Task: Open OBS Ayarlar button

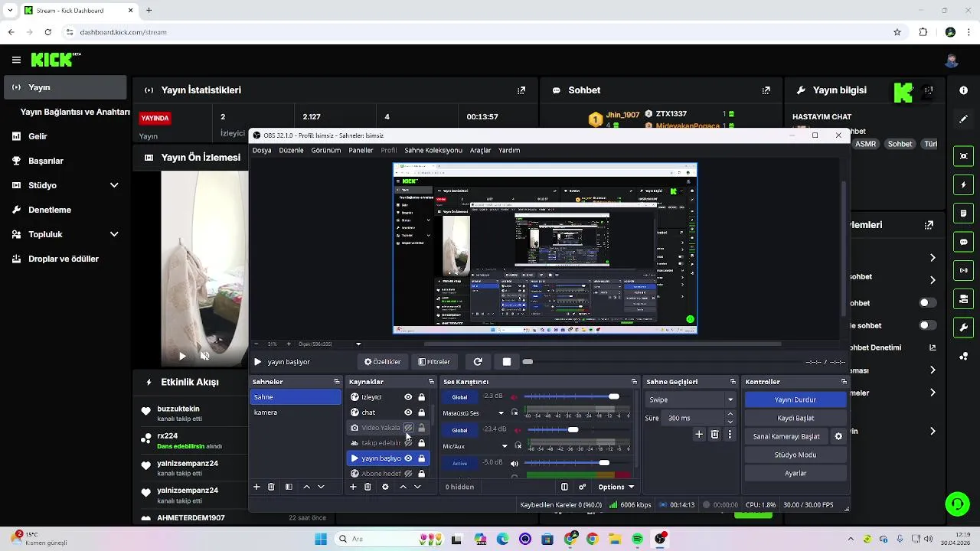Action: click(795, 473)
